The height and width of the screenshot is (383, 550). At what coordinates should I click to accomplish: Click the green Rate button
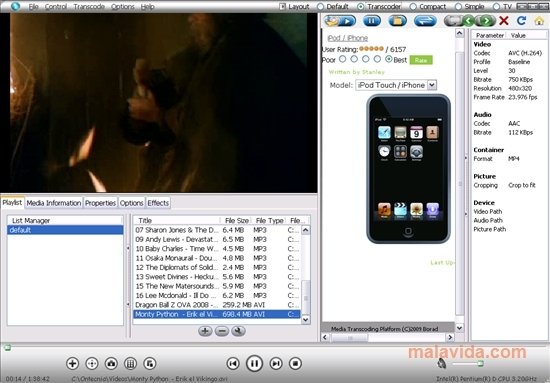[421, 60]
